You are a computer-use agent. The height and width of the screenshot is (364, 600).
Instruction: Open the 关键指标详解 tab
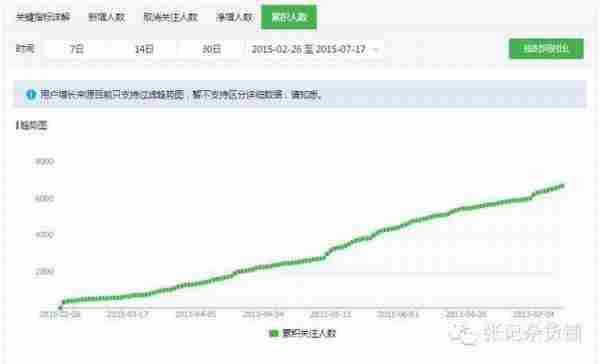coord(43,17)
